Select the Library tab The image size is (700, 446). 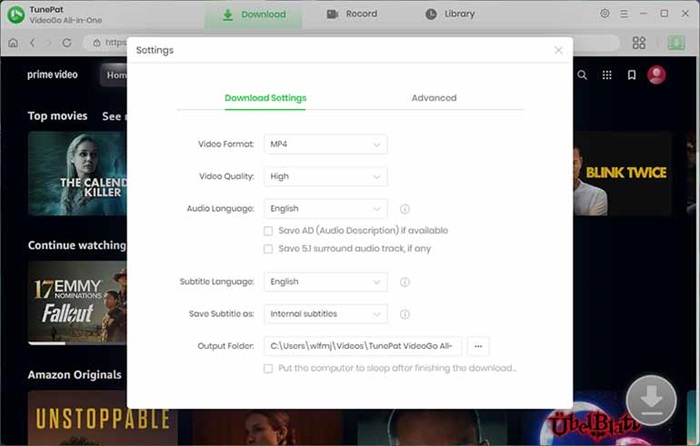point(450,14)
